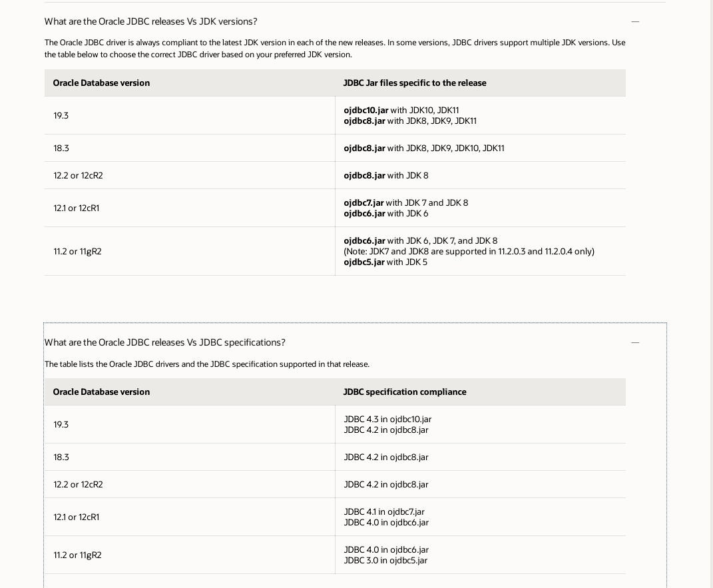Click the bold 'ojdbc7.jar' text
Viewport: 713px width, 588px height.
point(363,202)
